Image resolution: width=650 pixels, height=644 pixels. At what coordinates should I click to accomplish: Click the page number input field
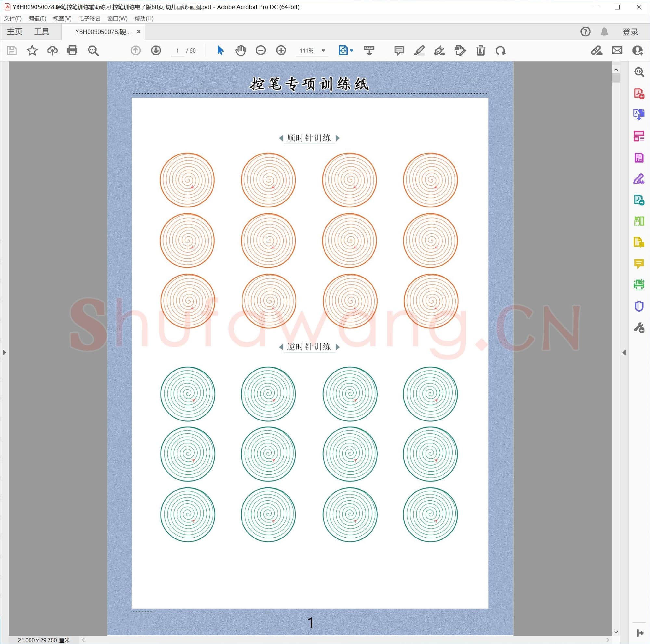(x=177, y=50)
